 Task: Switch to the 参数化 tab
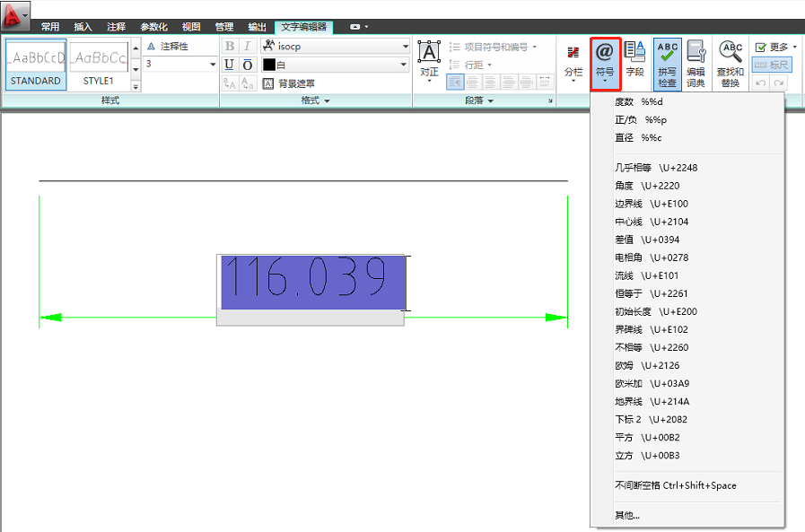[154, 27]
